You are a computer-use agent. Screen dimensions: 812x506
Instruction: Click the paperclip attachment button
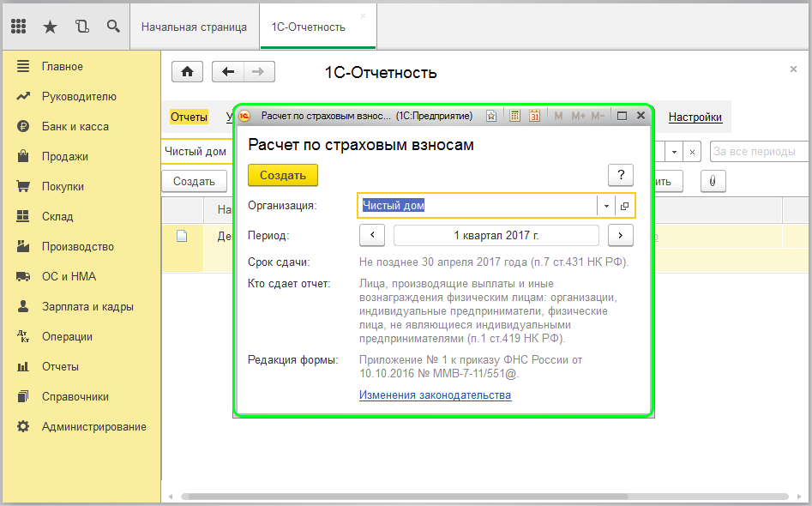point(713,181)
